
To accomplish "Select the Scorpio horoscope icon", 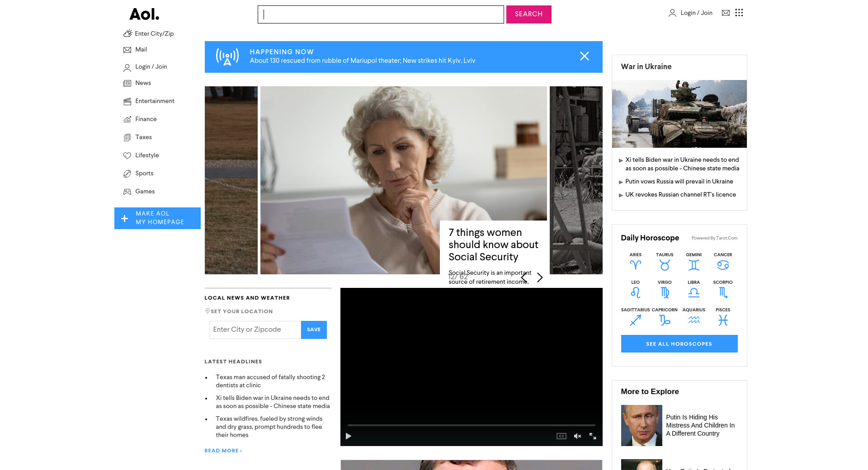I will 723,292.
